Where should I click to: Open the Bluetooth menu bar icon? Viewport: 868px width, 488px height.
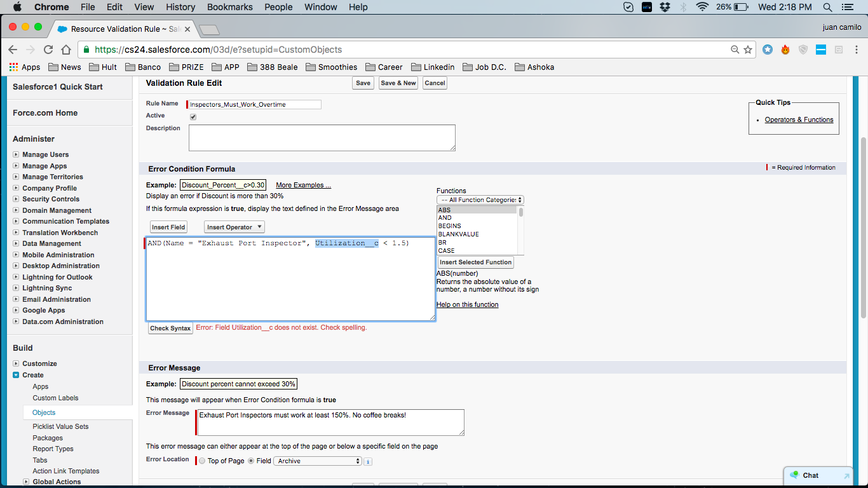tap(684, 7)
